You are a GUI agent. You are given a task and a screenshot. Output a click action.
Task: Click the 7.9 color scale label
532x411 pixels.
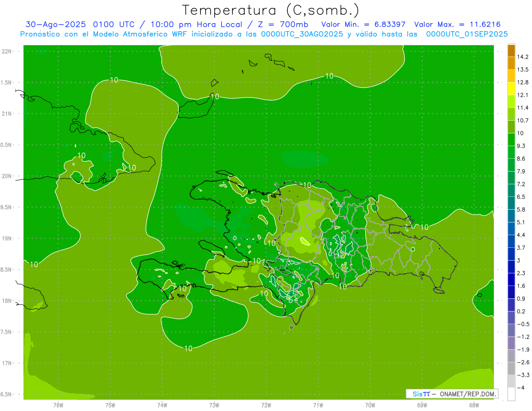pyautogui.click(x=521, y=172)
